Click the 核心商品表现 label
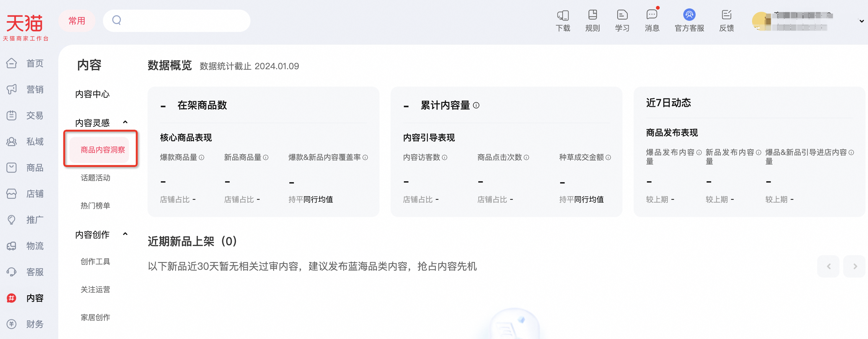Viewport: 868px width, 339px height. (x=186, y=138)
